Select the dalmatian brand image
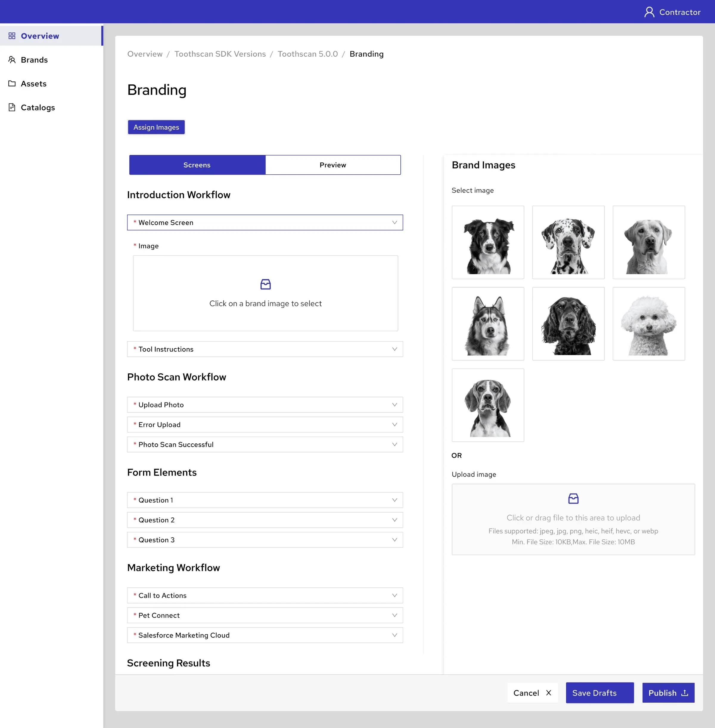The image size is (715, 728). [x=568, y=242]
